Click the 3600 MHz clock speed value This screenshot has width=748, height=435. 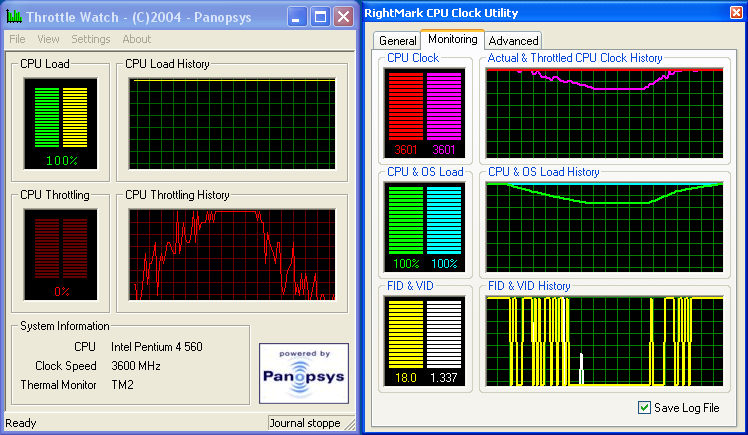[135, 366]
